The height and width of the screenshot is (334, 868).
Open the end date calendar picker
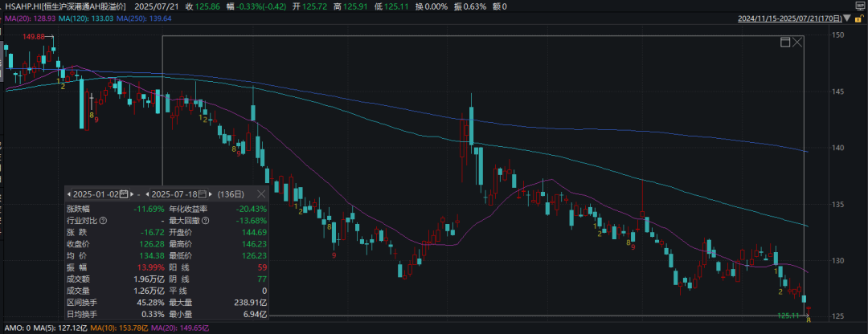[x=203, y=194]
